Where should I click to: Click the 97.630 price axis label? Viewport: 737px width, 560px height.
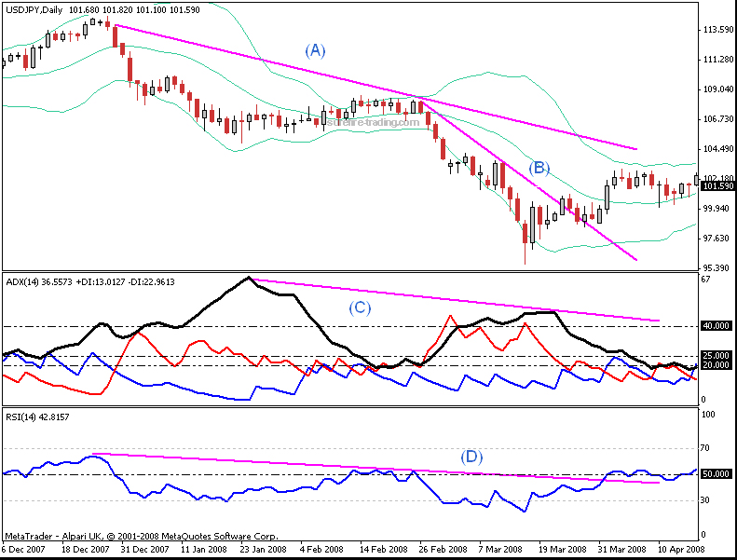pyautogui.click(x=717, y=239)
